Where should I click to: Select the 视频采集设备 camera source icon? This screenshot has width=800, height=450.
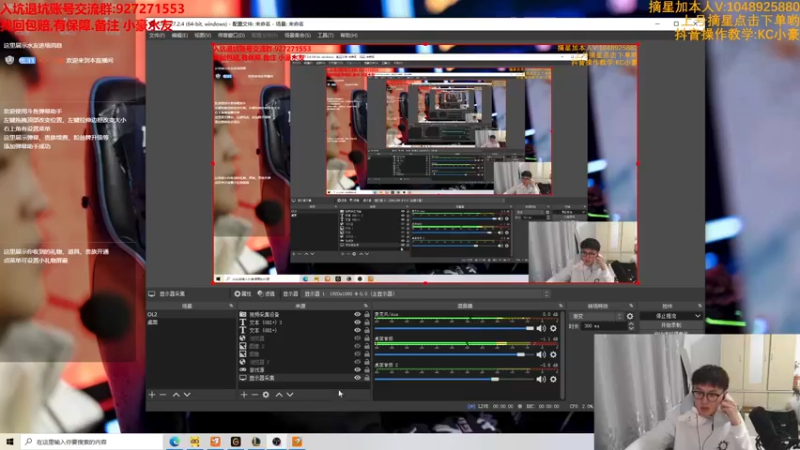[x=243, y=314]
